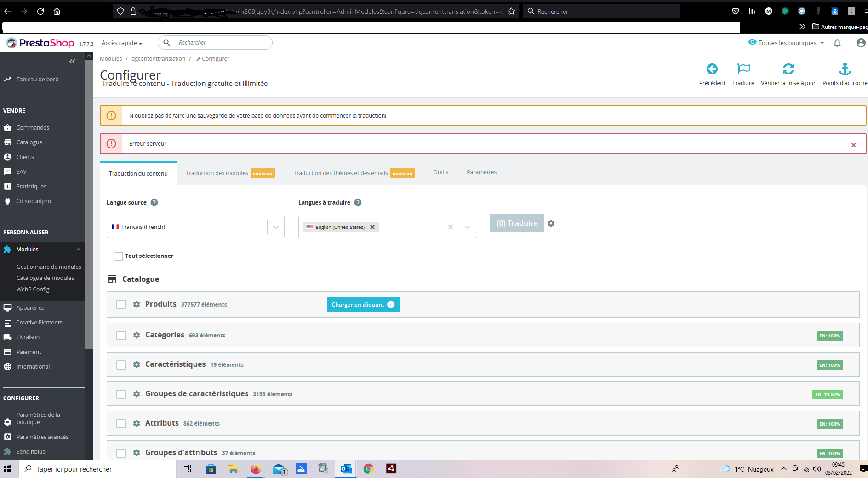Reload page with browser refresh icon
The width and height of the screenshot is (868, 478).
pyautogui.click(x=40, y=11)
